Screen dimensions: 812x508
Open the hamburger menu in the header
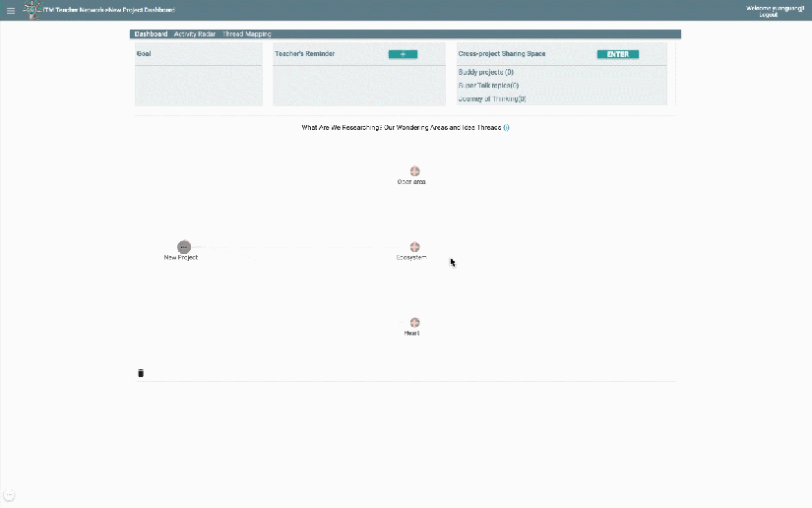click(11, 11)
